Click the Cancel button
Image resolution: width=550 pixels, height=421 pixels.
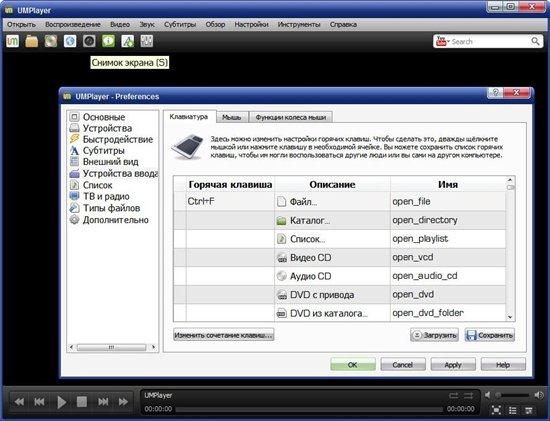(403, 365)
